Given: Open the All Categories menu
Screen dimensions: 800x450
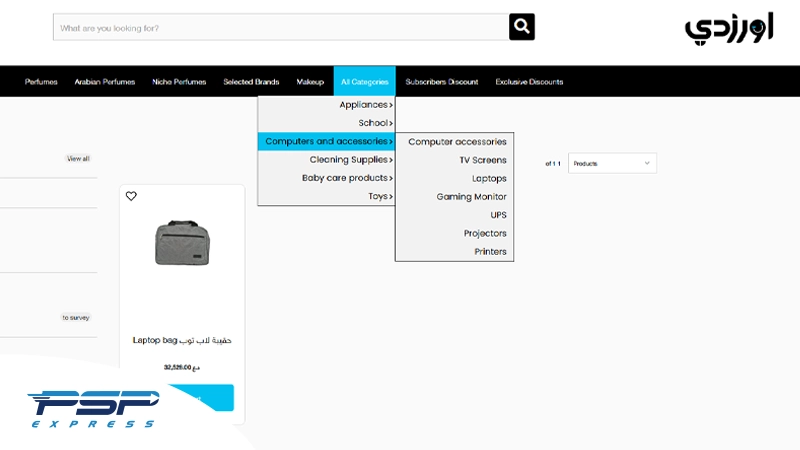Looking at the screenshot, I should (x=365, y=82).
